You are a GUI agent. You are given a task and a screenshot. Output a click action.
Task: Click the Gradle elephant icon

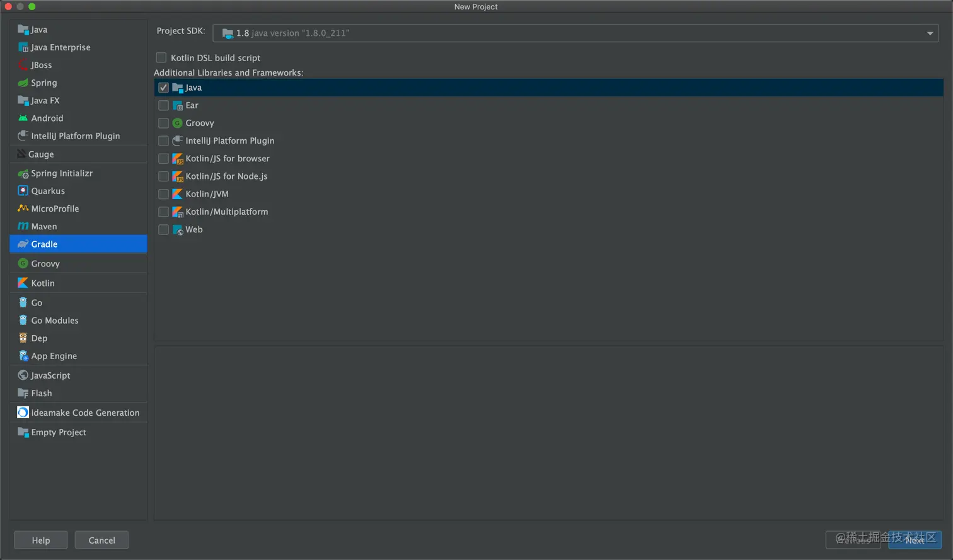(x=23, y=244)
